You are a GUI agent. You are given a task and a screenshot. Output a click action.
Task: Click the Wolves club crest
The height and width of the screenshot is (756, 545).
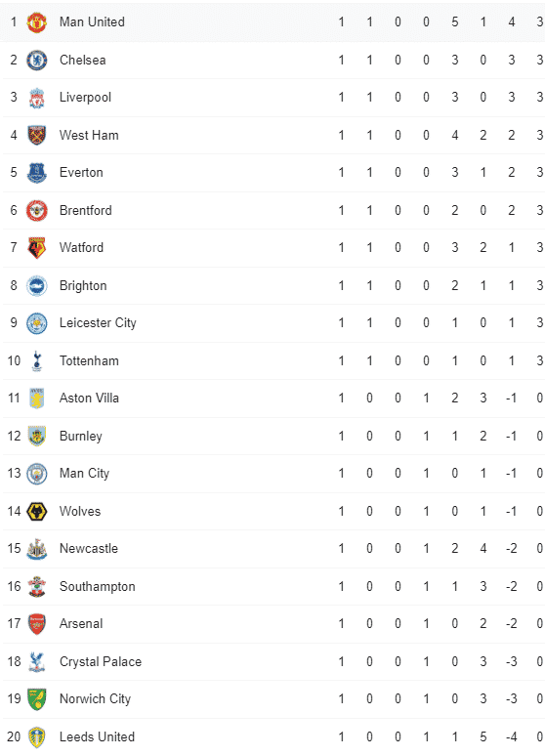pyautogui.click(x=37, y=512)
